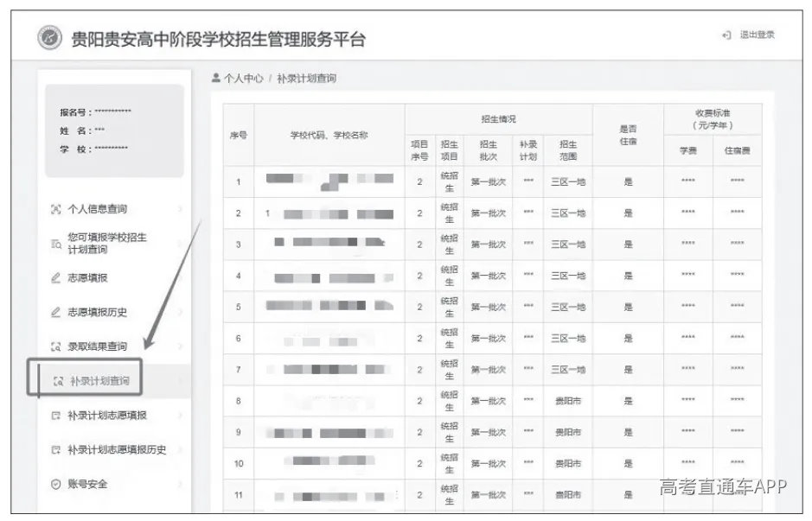The image size is (812, 521).
Task: Click 第一批次 in row 2
Action: (488, 213)
